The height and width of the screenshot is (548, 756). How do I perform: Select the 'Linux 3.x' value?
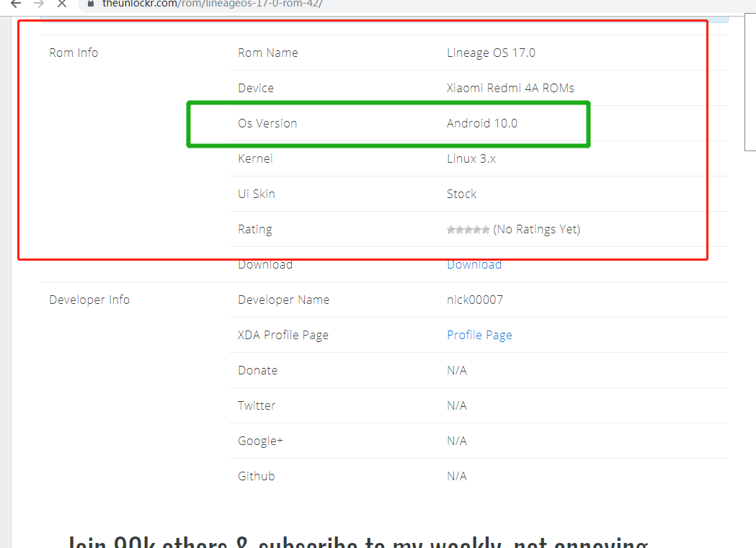point(471,158)
